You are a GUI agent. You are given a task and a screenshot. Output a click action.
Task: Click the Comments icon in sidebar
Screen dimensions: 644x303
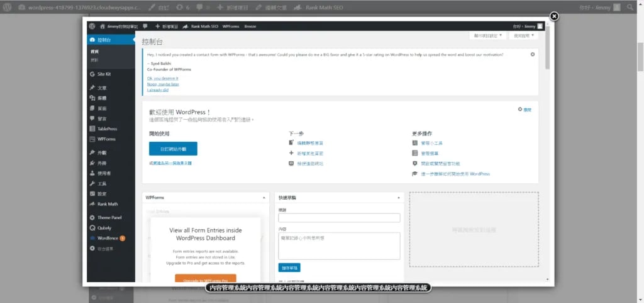pyautogui.click(x=92, y=118)
